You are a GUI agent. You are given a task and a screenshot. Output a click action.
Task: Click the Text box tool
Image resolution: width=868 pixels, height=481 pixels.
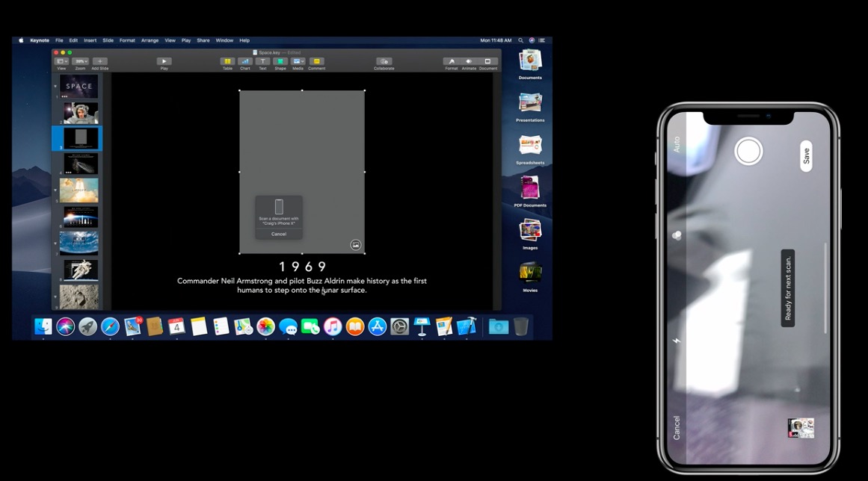262,61
